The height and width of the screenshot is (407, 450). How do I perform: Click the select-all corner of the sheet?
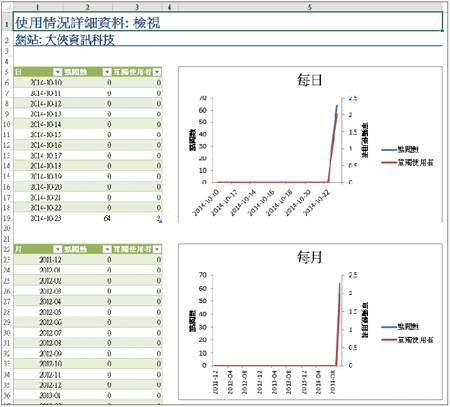point(7,7)
